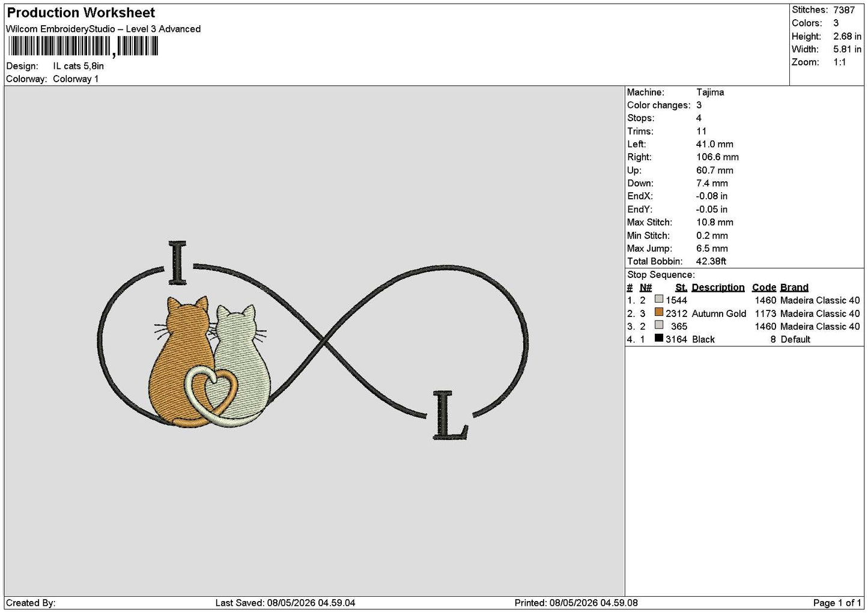This screenshot has height=613, width=868.
Task: Click the 'Brand' column header
Action: coord(794,288)
